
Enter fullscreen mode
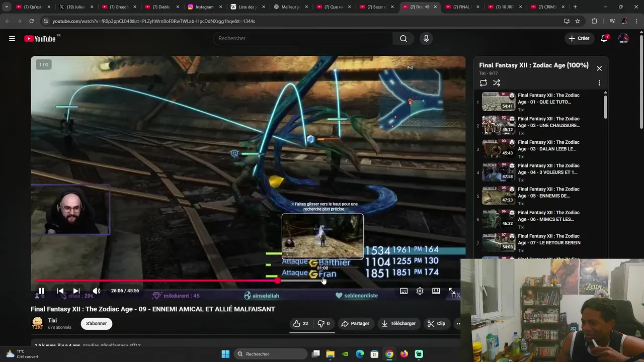[452, 291]
